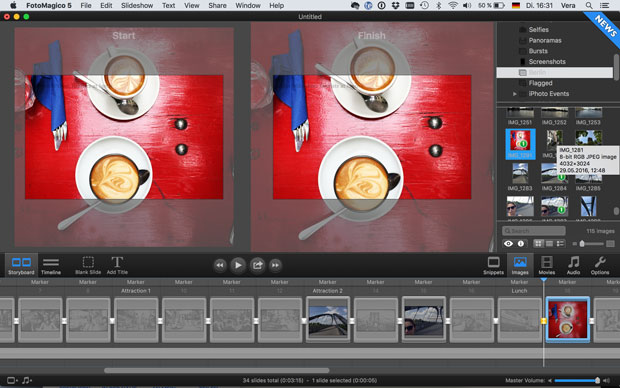Select the Screenshots album
The width and height of the screenshot is (620, 388).
546,62
